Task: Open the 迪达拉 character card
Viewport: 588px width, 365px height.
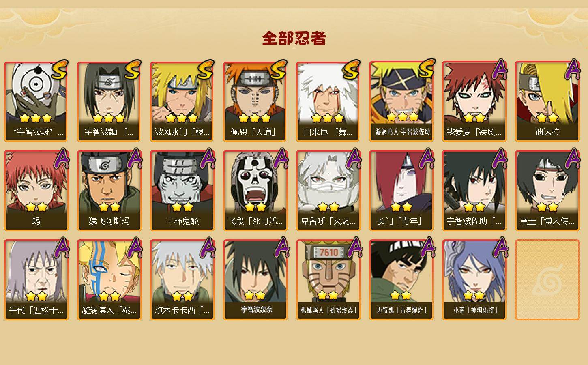Action: pos(547,101)
